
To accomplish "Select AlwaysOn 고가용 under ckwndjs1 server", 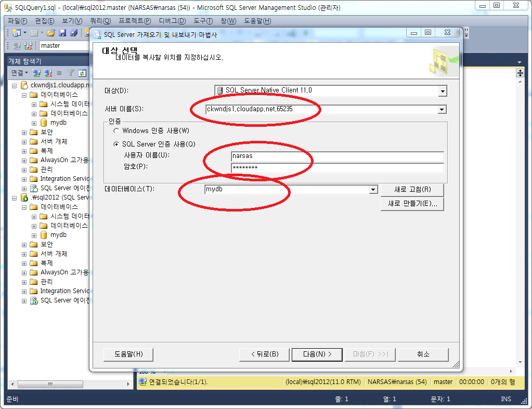I will tap(64, 160).
